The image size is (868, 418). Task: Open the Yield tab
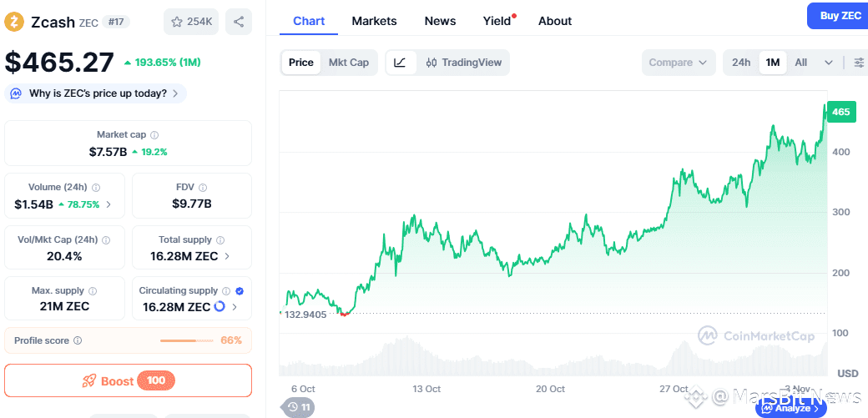pyautogui.click(x=497, y=21)
